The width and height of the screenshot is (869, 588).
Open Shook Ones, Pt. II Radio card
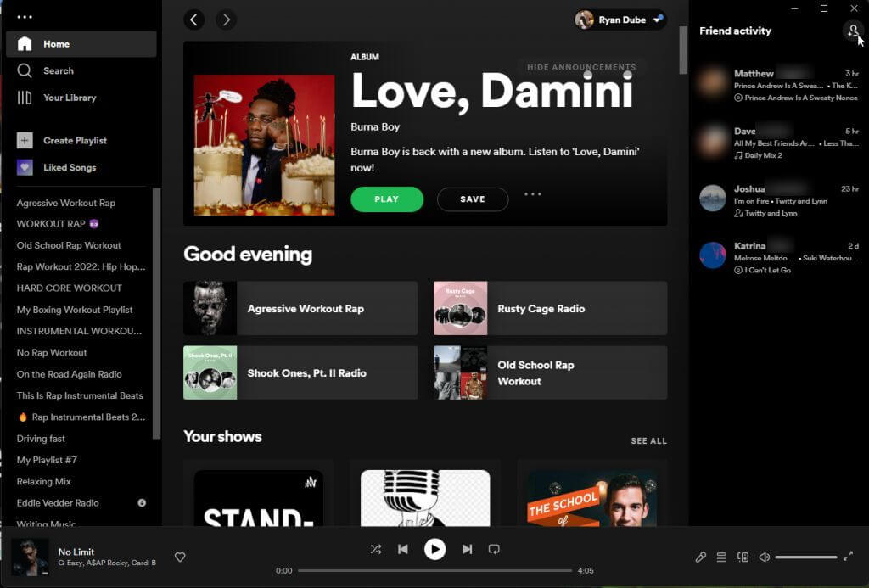coord(300,373)
